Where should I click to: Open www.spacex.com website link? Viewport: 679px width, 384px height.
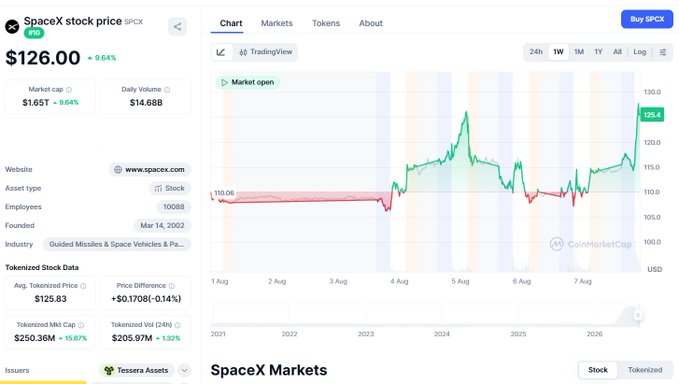150,170
